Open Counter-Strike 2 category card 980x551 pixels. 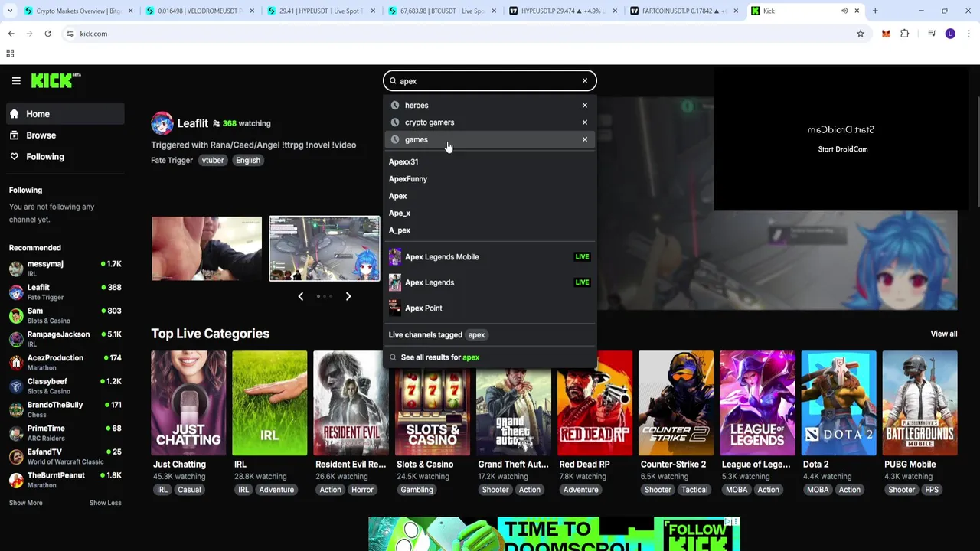676,403
